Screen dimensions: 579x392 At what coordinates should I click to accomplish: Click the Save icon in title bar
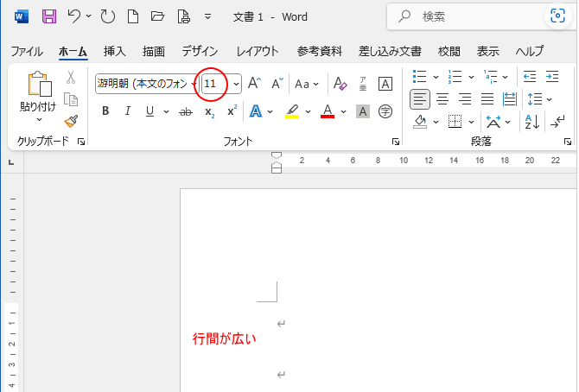49,16
